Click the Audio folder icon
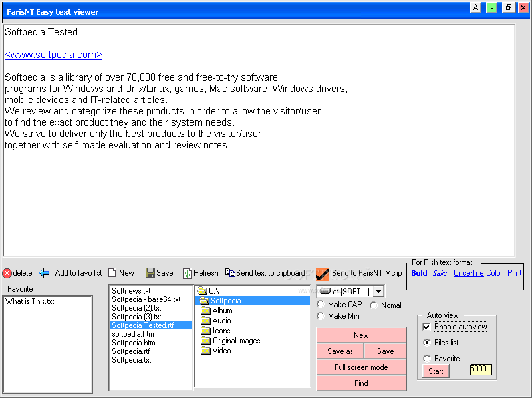 pos(205,321)
